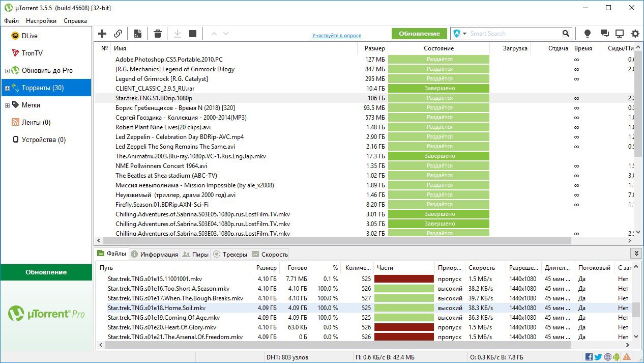
Task: Select torrent NME Pollwinners Concert 1964.avi
Action: [x=161, y=165]
